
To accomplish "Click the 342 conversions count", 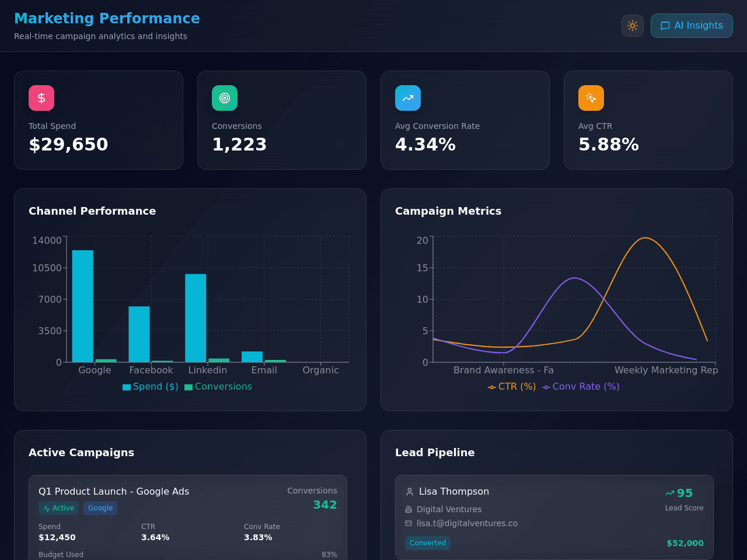I will 325,505.
